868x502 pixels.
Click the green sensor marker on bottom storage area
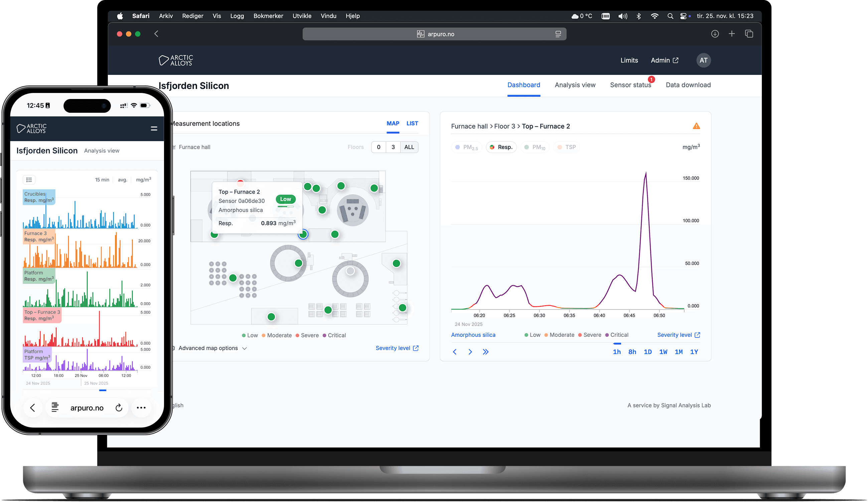pyautogui.click(x=271, y=316)
